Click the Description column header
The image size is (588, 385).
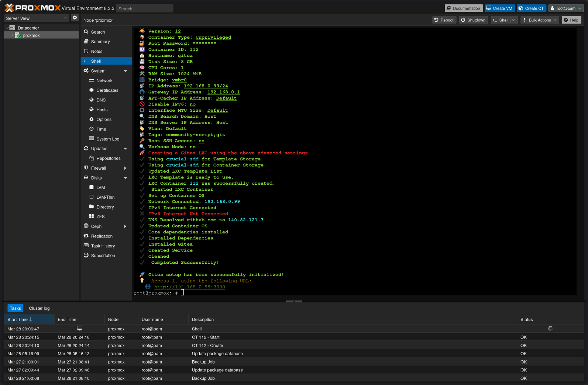coord(353,319)
